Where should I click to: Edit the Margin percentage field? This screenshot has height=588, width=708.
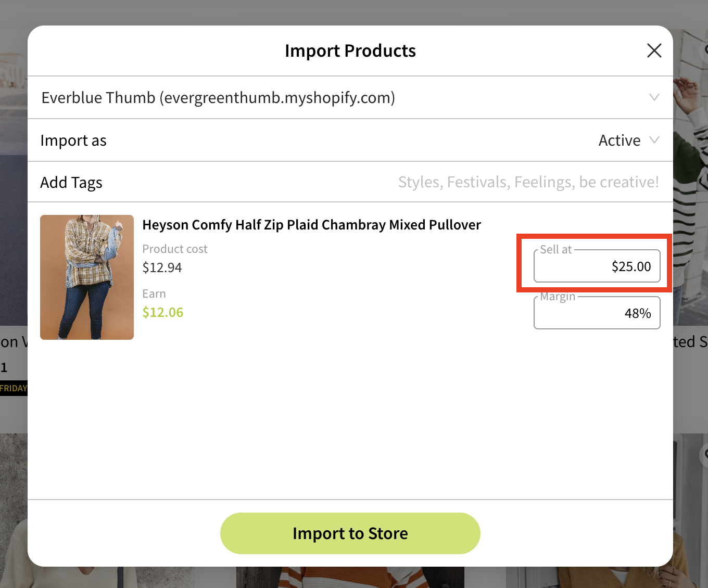coord(597,313)
